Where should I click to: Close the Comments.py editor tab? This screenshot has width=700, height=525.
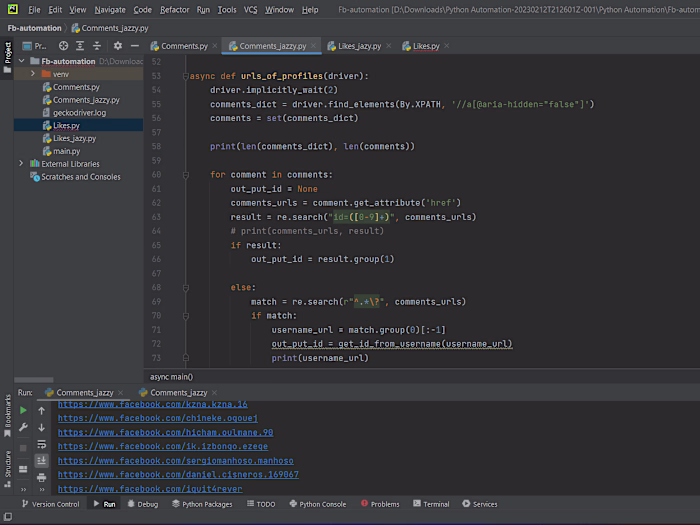click(215, 46)
